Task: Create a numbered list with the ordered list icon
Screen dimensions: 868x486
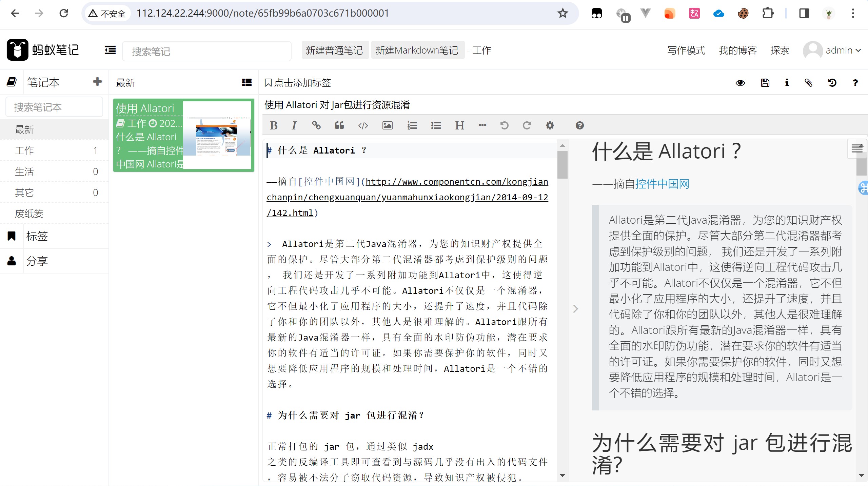Action: point(412,125)
